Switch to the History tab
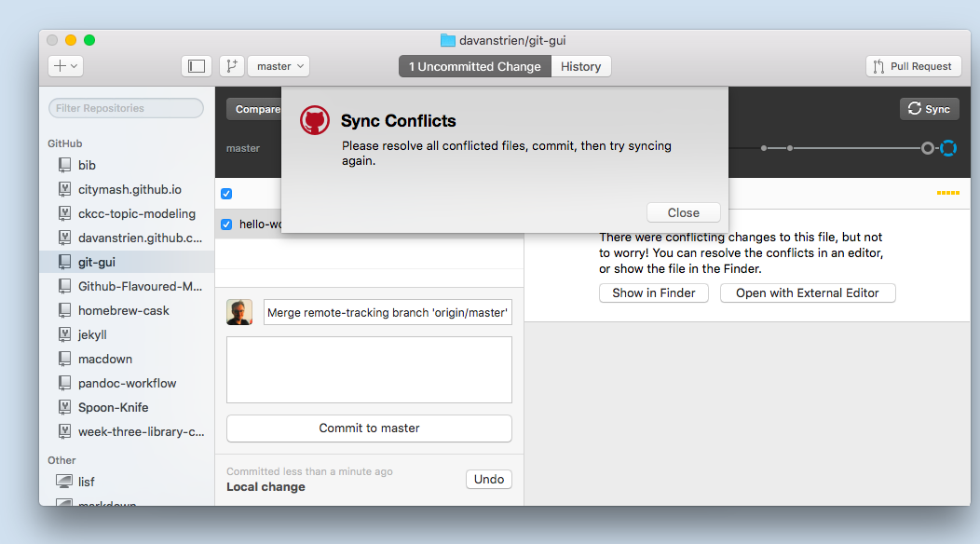This screenshot has width=980, height=544. [x=580, y=66]
